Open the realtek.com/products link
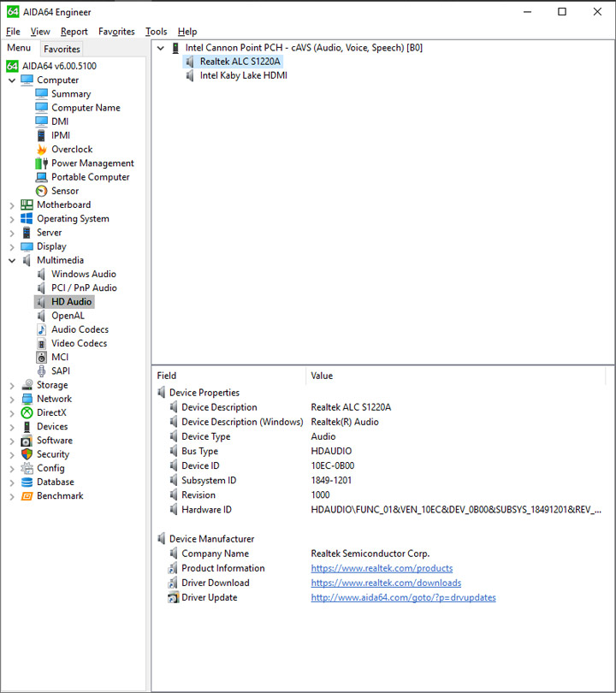616x693 pixels. click(x=382, y=568)
